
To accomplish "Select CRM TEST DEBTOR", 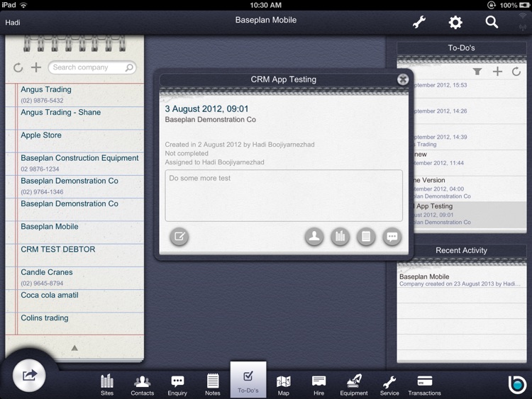I will pos(74,255).
